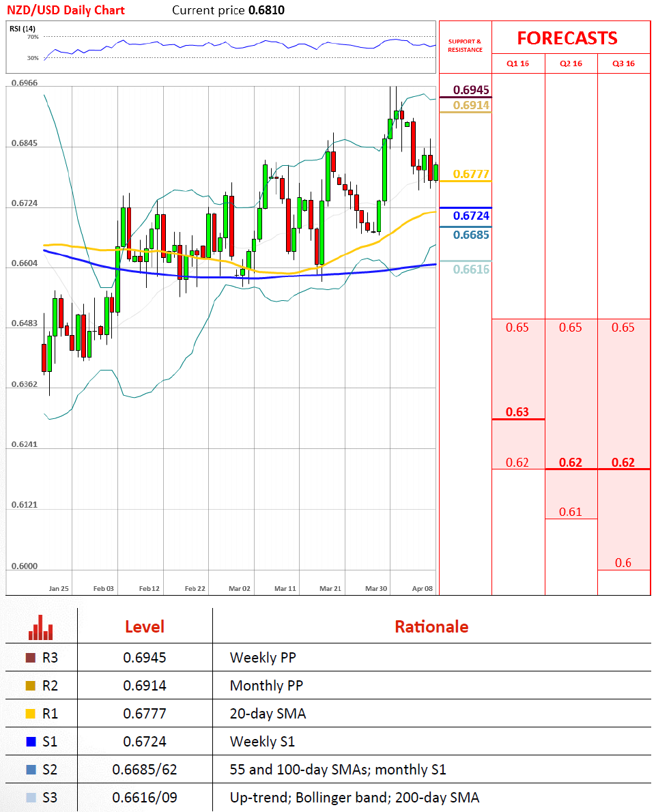Click the 55 and 100-day SMAs rationale
The height and width of the screenshot is (812, 656).
pos(338,770)
